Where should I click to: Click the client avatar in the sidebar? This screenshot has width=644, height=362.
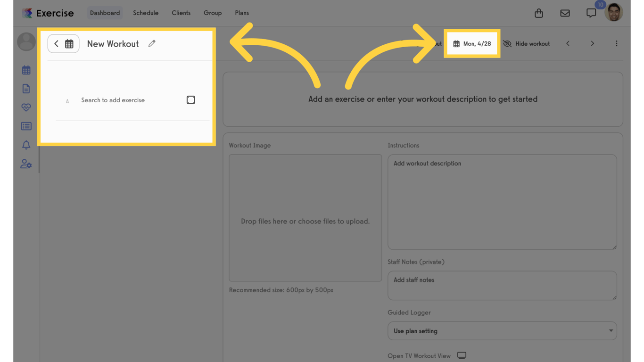point(26,41)
